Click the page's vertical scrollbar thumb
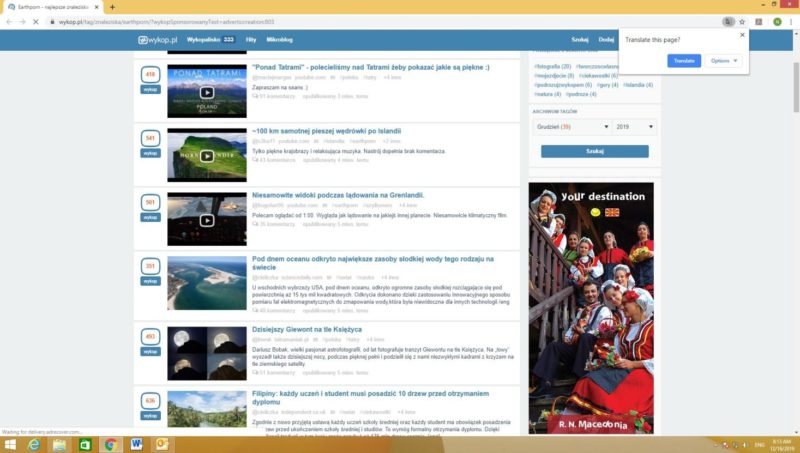 coord(796,87)
